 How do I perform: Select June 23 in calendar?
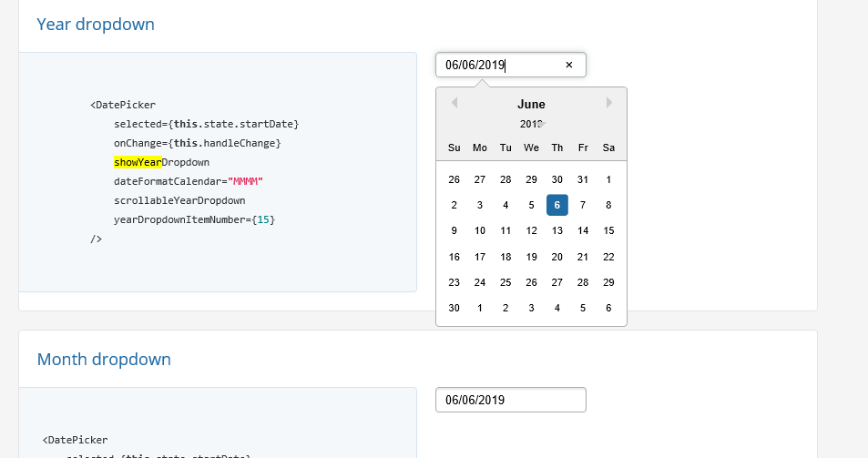pos(454,282)
